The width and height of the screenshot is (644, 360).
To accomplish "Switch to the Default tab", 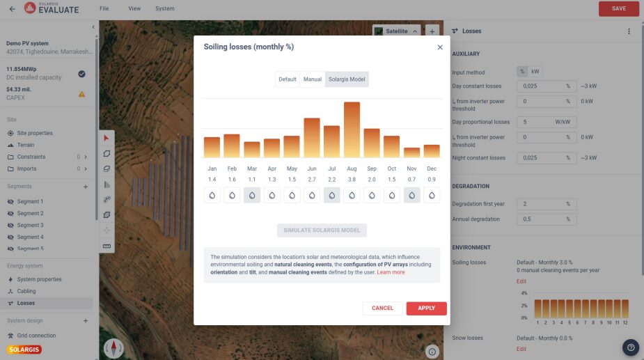I will 288,79.
